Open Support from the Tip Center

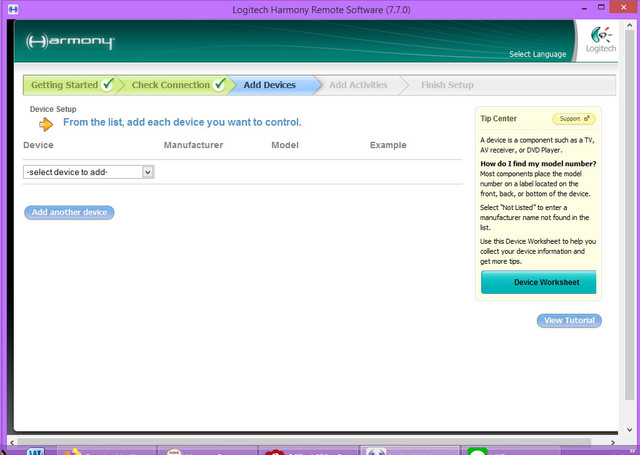click(x=574, y=119)
